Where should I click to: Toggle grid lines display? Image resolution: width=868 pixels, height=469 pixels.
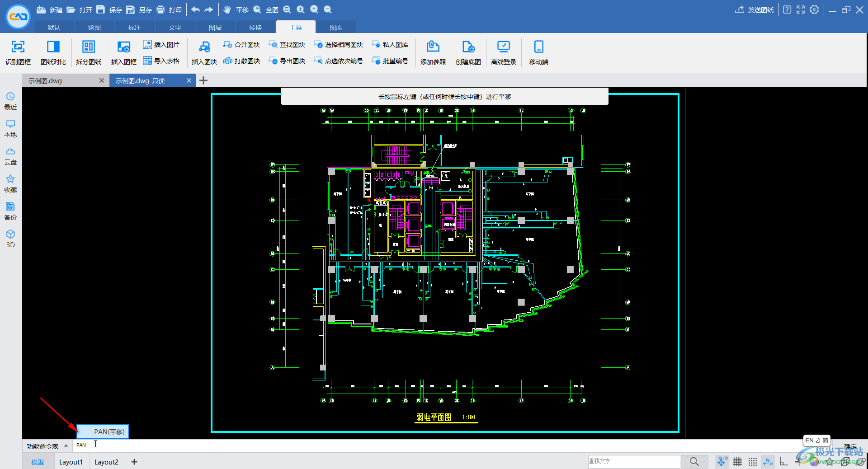737,461
